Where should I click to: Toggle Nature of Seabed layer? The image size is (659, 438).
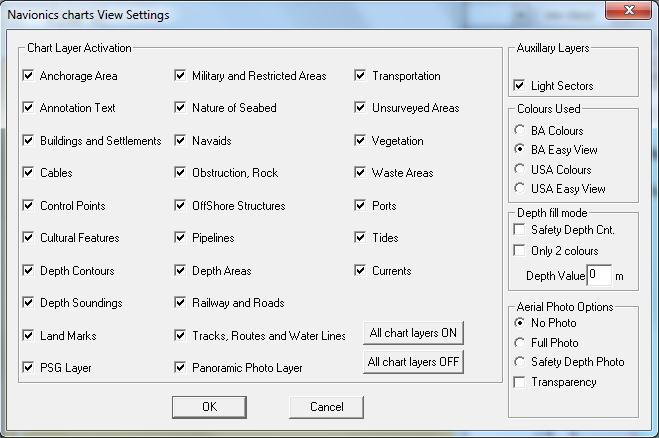[180, 108]
